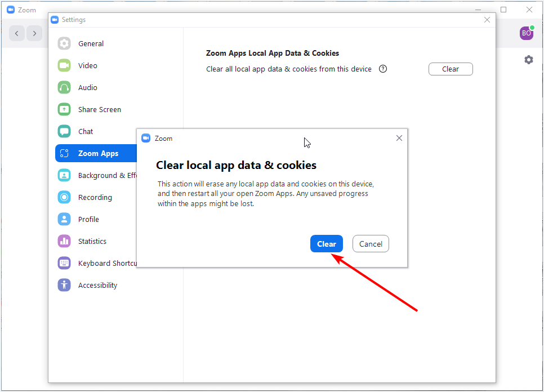This screenshot has height=392, width=544.
Task: Click the Background & Effects icon
Action: pos(64,175)
